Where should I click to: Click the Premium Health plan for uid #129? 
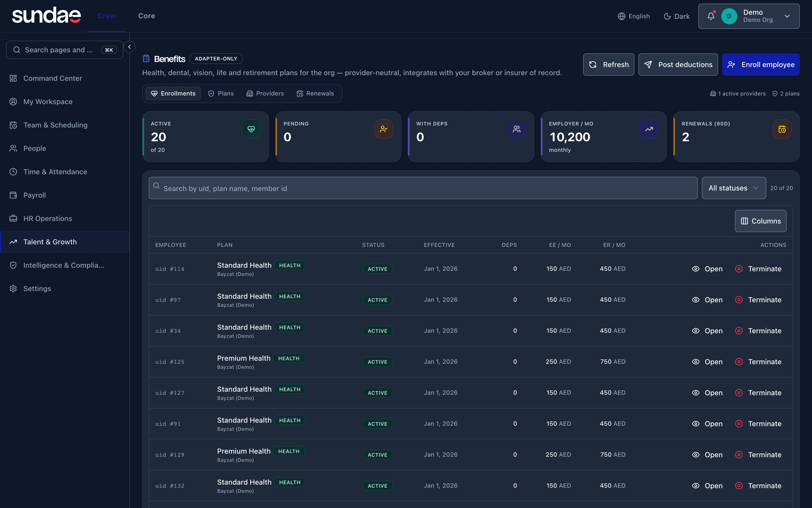pos(244,451)
